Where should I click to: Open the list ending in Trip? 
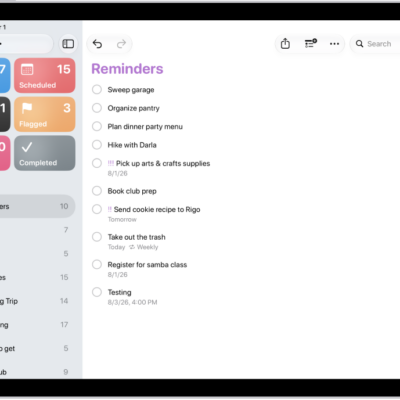coord(37,301)
